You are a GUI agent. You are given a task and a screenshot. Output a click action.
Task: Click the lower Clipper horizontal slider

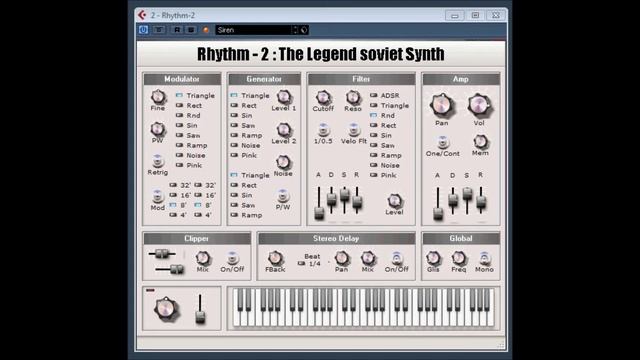[x=170, y=269]
